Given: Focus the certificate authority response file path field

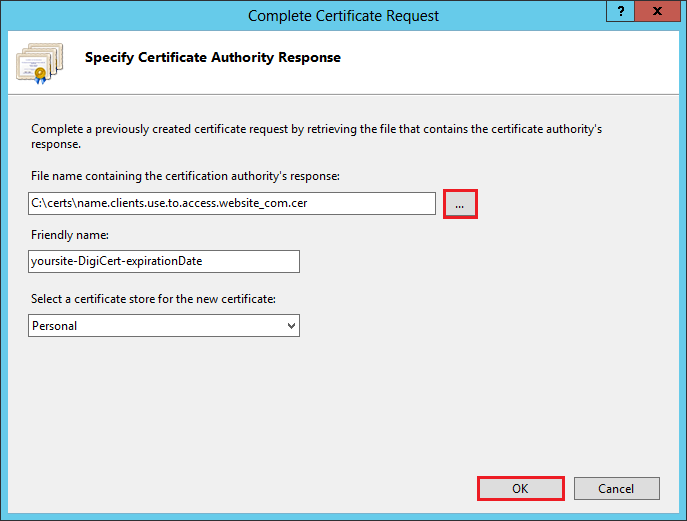Looking at the screenshot, I should [x=232, y=204].
